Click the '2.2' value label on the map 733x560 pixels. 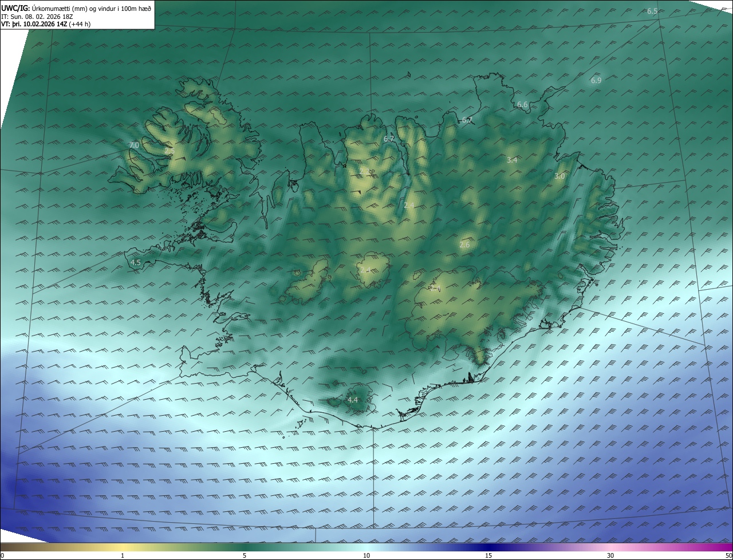(x=365, y=171)
